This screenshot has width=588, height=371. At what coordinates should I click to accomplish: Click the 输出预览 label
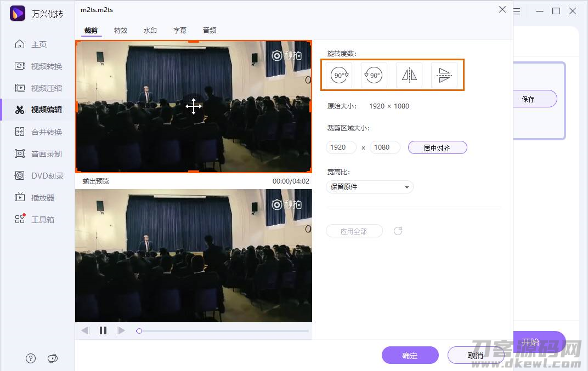click(x=96, y=181)
